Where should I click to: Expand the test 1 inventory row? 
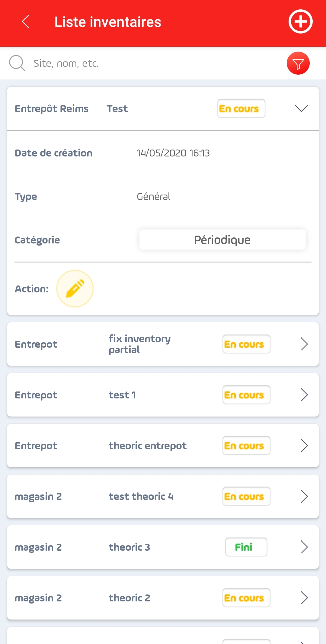[x=304, y=395]
